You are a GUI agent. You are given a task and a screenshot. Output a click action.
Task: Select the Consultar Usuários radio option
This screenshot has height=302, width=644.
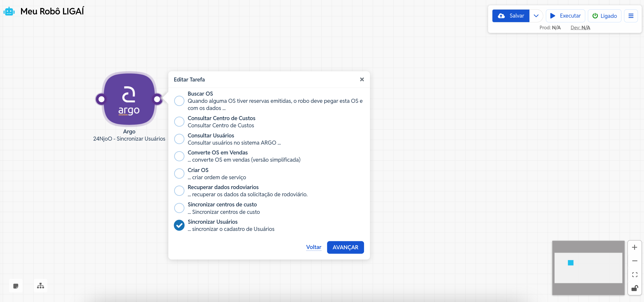click(179, 139)
